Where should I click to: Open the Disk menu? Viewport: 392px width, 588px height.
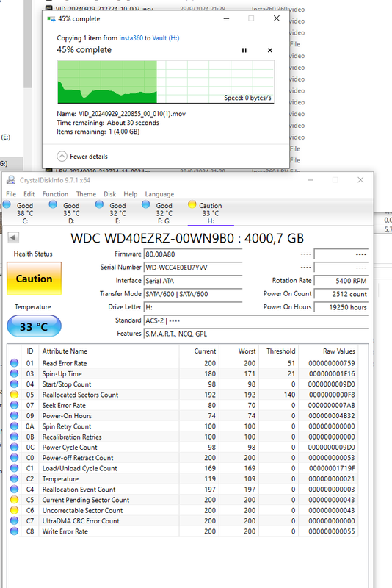109,194
